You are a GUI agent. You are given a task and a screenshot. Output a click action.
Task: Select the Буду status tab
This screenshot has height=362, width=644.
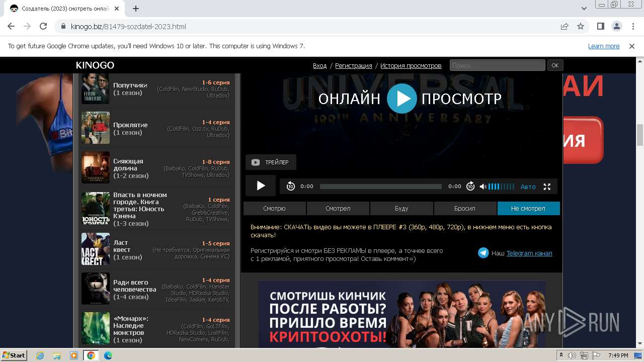click(401, 208)
